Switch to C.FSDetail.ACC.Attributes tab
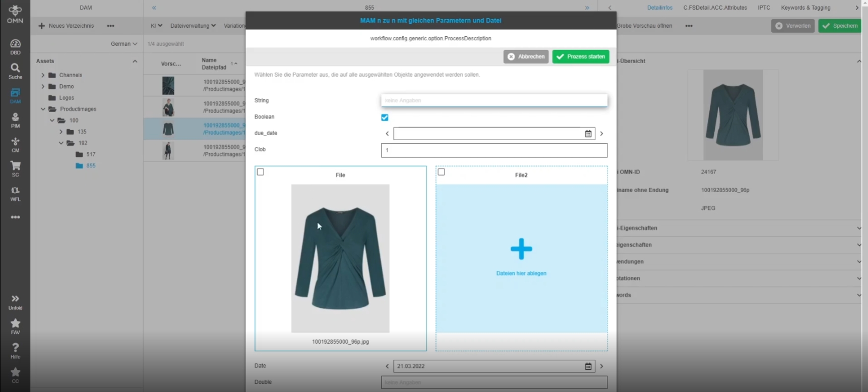868x392 pixels. [715, 8]
